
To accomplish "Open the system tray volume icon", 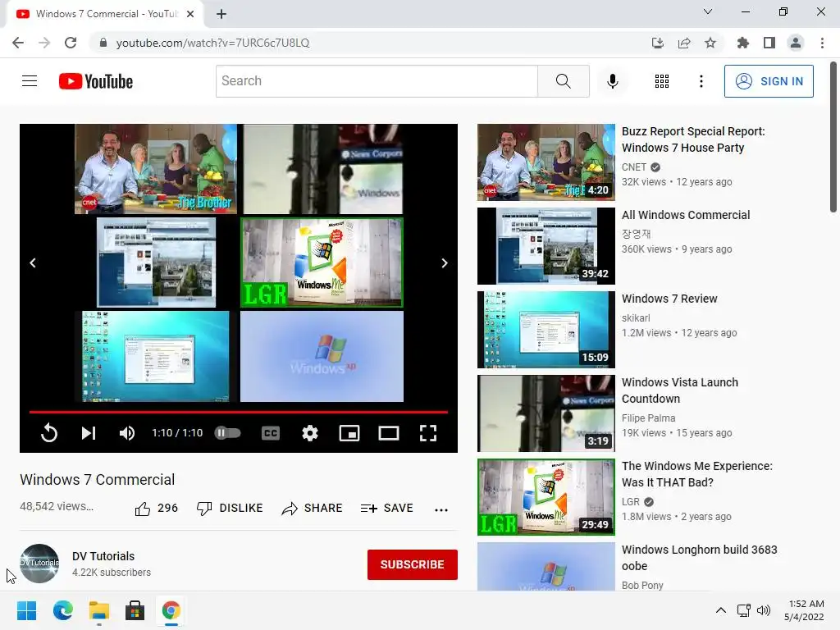I will pos(764,610).
